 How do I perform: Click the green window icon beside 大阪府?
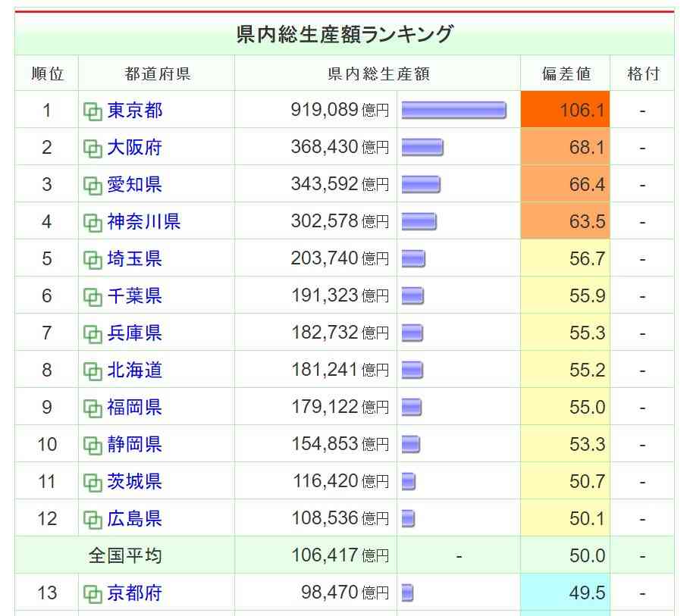coord(93,149)
